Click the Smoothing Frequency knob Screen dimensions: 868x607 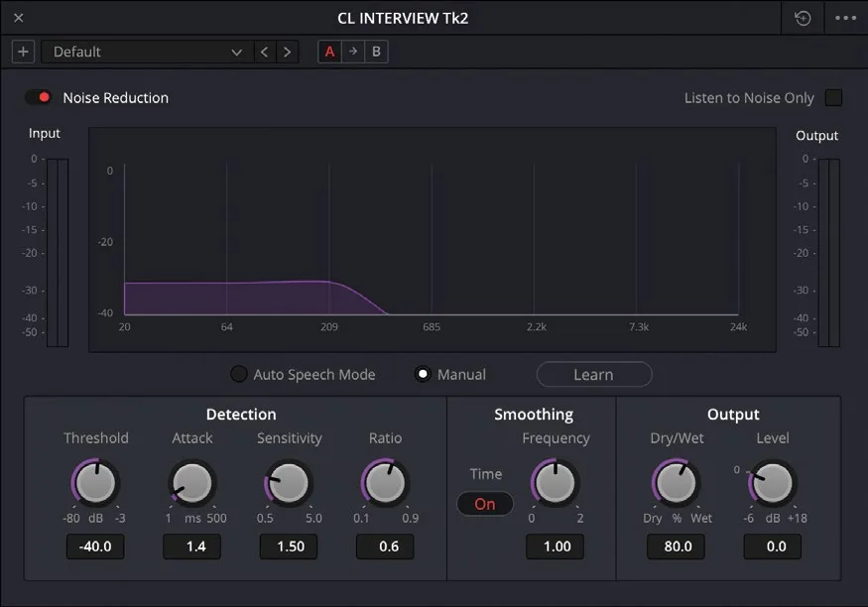(556, 482)
